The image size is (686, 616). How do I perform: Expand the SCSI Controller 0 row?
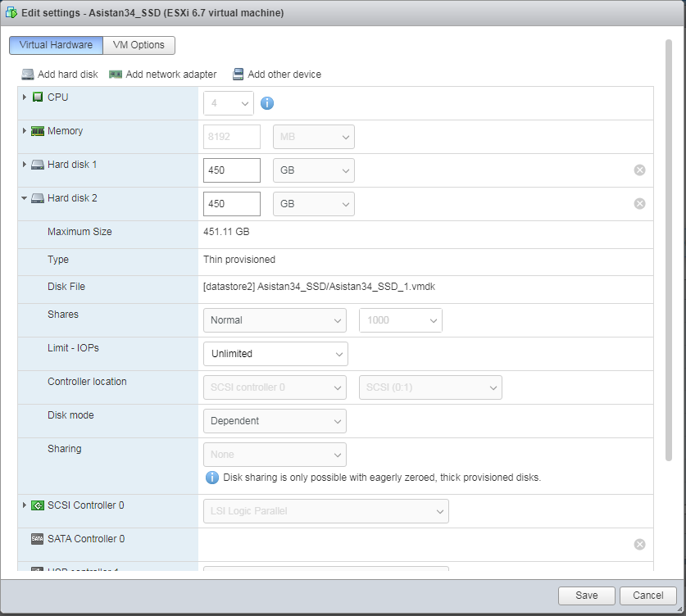pyautogui.click(x=25, y=505)
